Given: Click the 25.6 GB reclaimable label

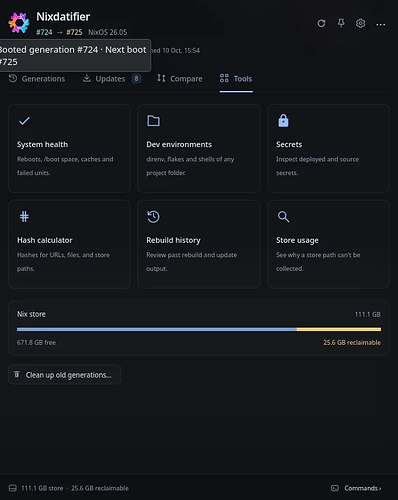Looking at the screenshot, I should coord(352,343).
